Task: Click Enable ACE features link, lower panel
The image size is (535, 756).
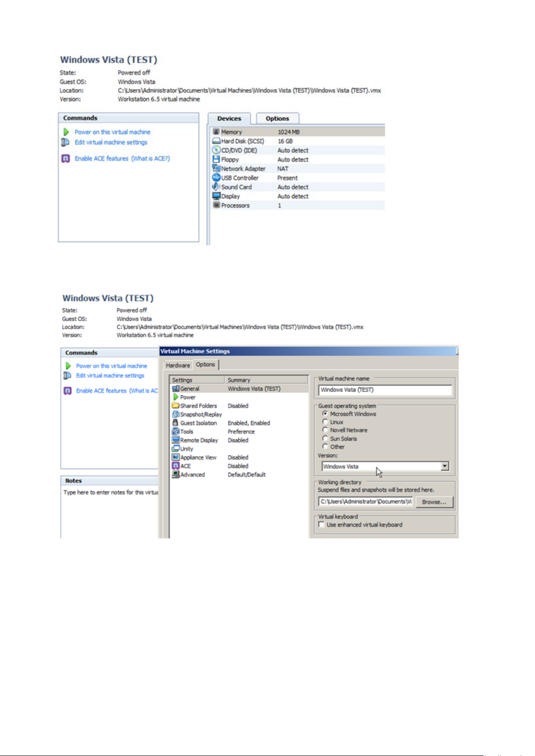Action: click(x=101, y=391)
